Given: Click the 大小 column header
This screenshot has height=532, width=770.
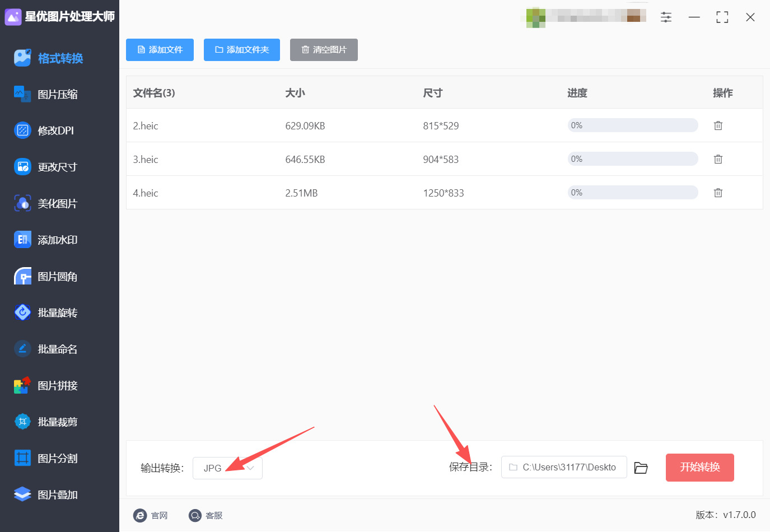Looking at the screenshot, I should click(x=295, y=93).
